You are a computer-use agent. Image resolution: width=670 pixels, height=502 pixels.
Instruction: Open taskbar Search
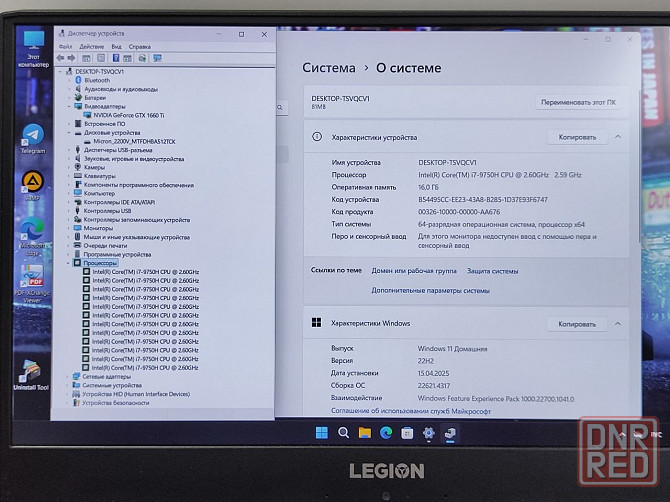tap(343, 433)
